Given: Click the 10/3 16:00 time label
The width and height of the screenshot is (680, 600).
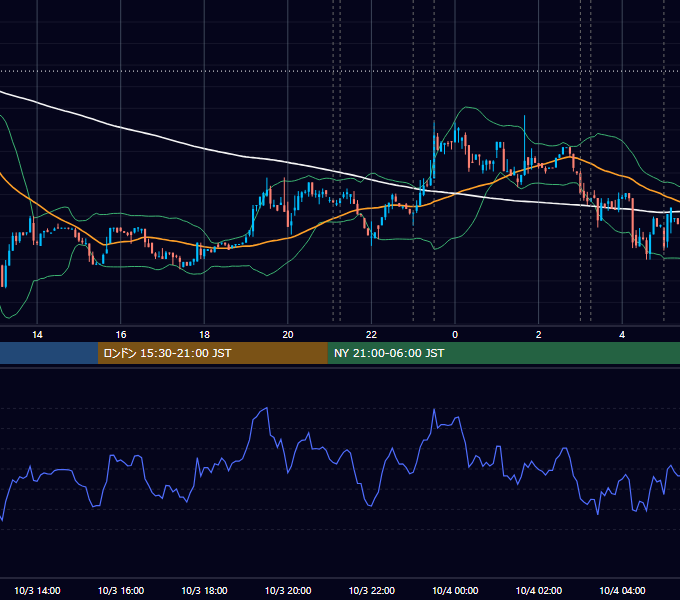Looking at the screenshot, I should [121, 590].
